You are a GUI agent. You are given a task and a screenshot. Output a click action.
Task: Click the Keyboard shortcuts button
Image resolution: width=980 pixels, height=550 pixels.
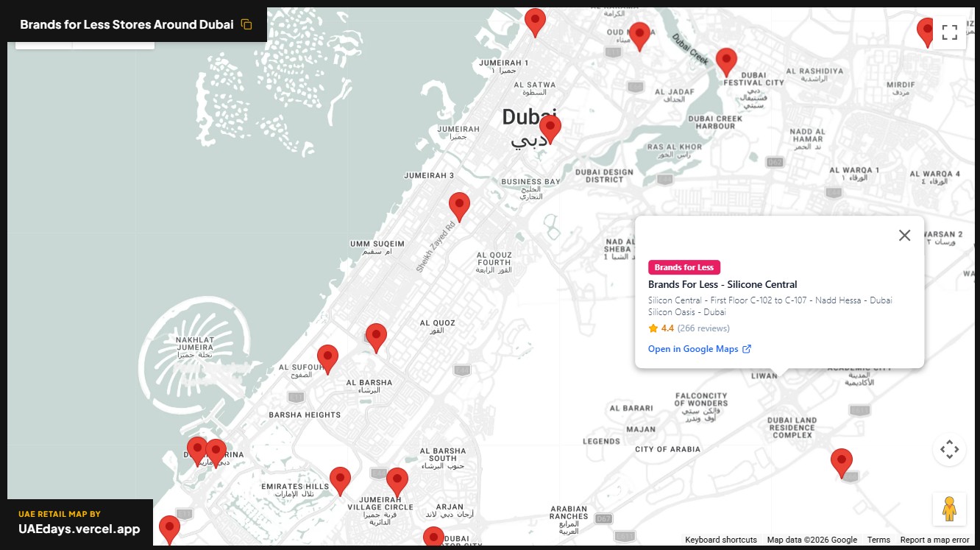coord(721,540)
